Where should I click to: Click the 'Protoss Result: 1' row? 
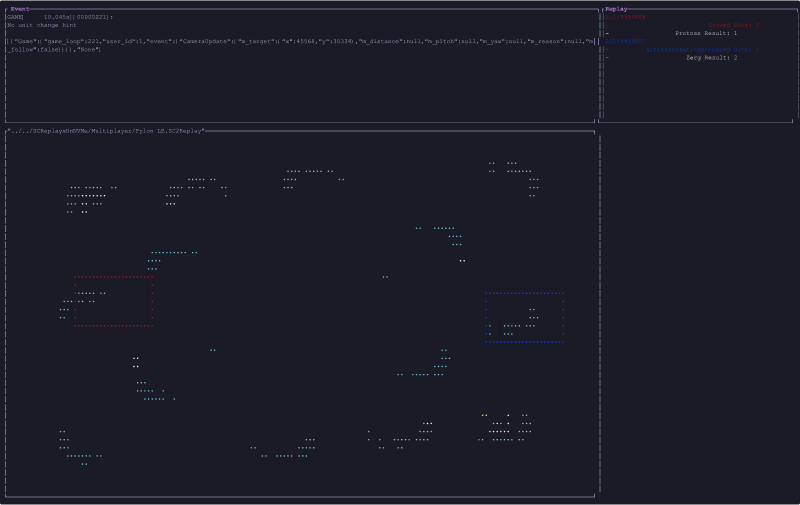[x=706, y=33]
